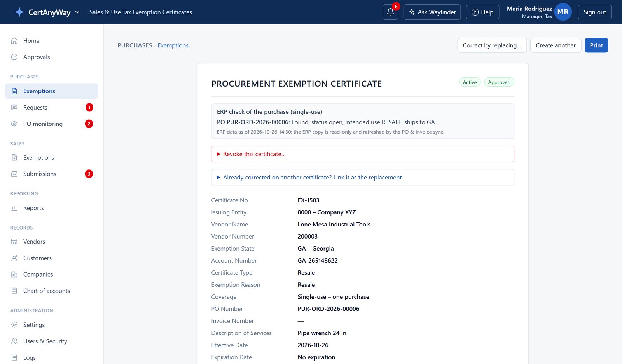
Task: Open the MR user avatar
Action: [x=563, y=12]
